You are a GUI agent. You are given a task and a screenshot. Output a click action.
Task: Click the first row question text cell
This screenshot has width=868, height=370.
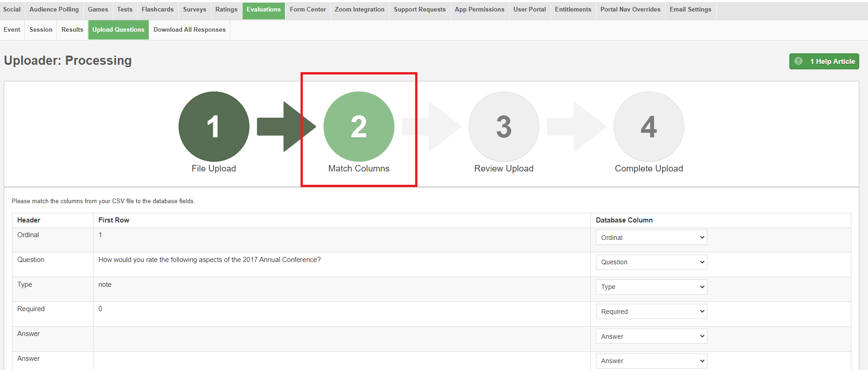(209, 260)
